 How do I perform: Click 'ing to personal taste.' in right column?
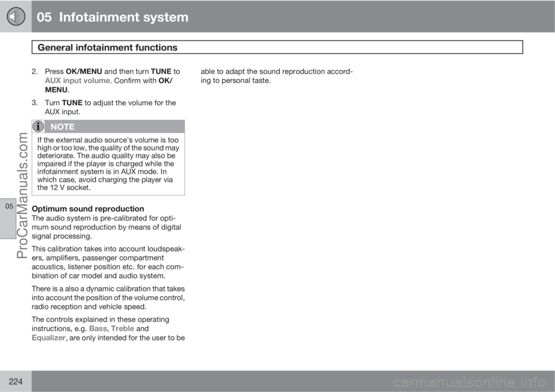click(x=236, y=80)
